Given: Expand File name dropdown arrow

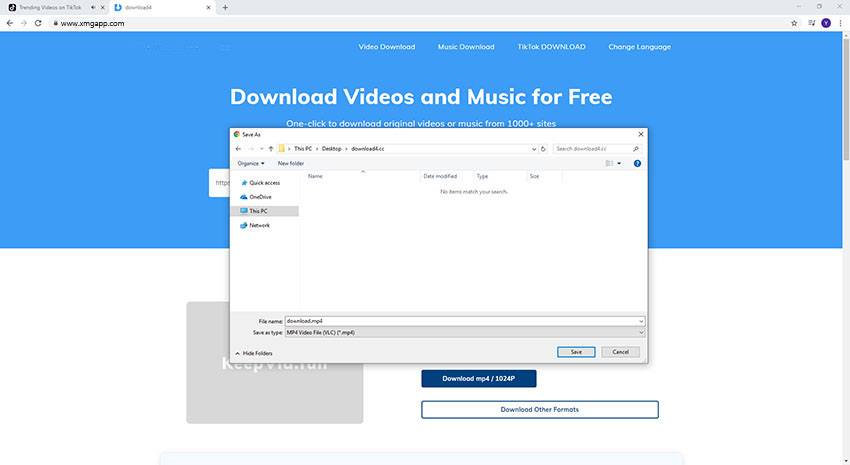Looking at the screenshot, I should pos(641,321).
